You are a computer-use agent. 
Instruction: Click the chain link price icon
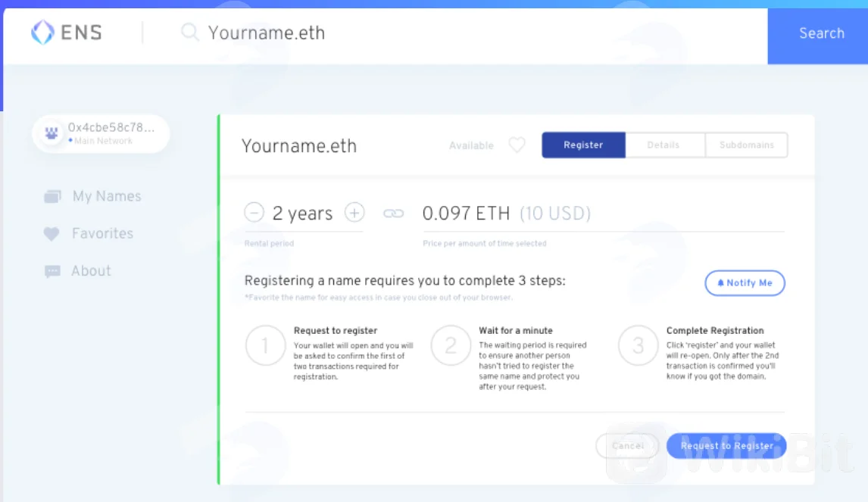coord(394,213)
